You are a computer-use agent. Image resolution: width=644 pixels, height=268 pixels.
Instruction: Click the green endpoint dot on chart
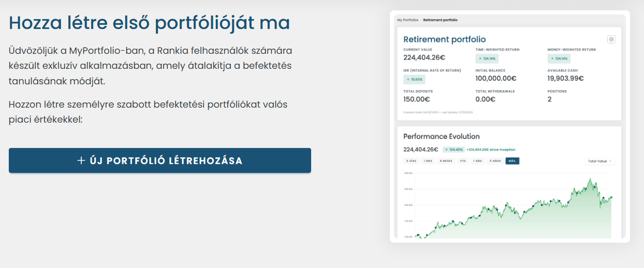[611, 197]
